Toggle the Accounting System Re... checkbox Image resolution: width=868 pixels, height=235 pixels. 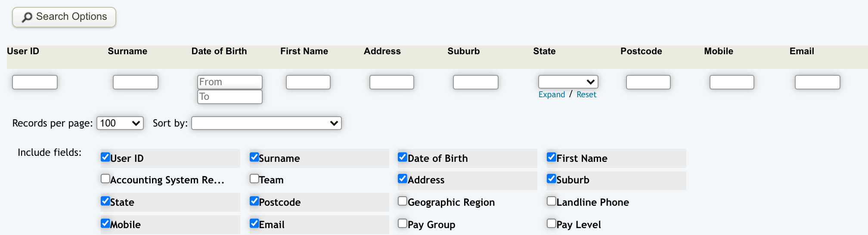(105, 179)
